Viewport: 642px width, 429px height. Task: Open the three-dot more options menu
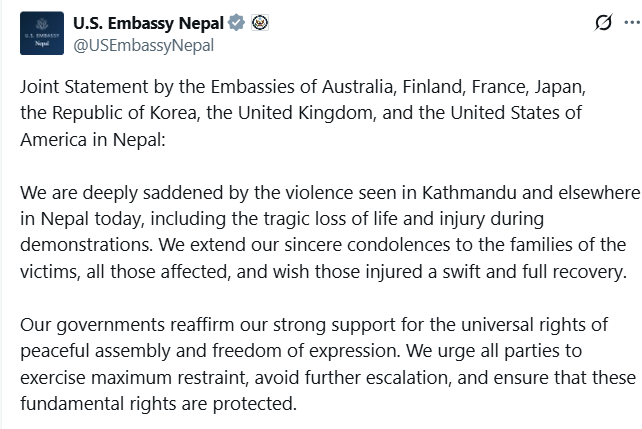coord(632,23)
